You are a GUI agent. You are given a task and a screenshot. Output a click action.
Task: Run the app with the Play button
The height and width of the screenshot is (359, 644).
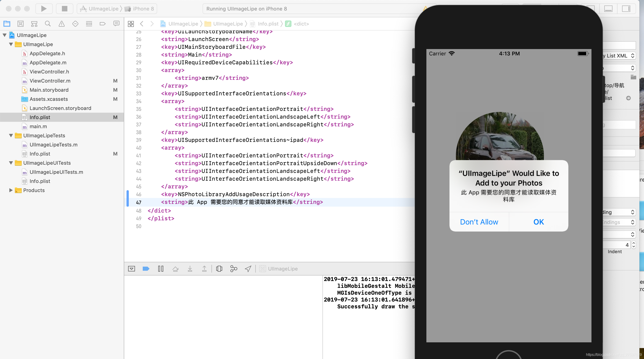[44, 9]
